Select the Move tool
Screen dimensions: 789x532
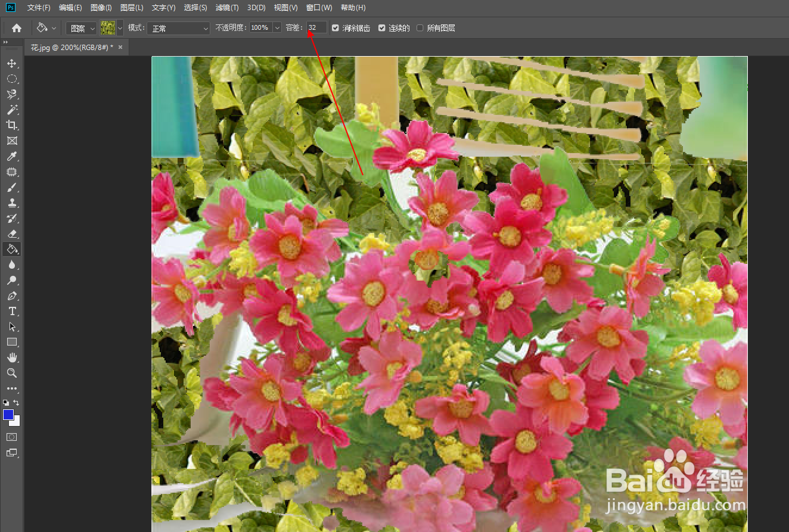[x=12, y=63]
